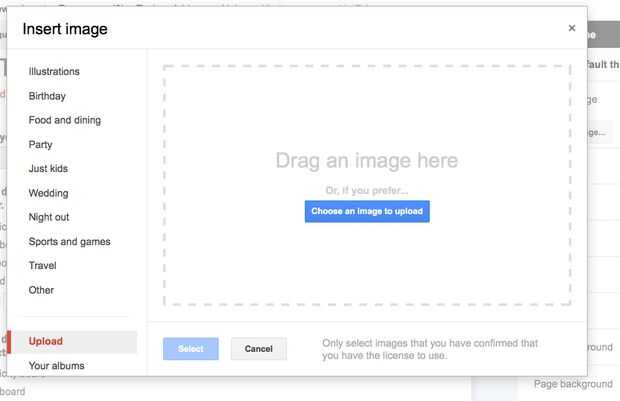Image resolution: width=620 pixels, height=401 pixels.
Task: Cancel the image insertion
Action: click(x=259, y=349)
